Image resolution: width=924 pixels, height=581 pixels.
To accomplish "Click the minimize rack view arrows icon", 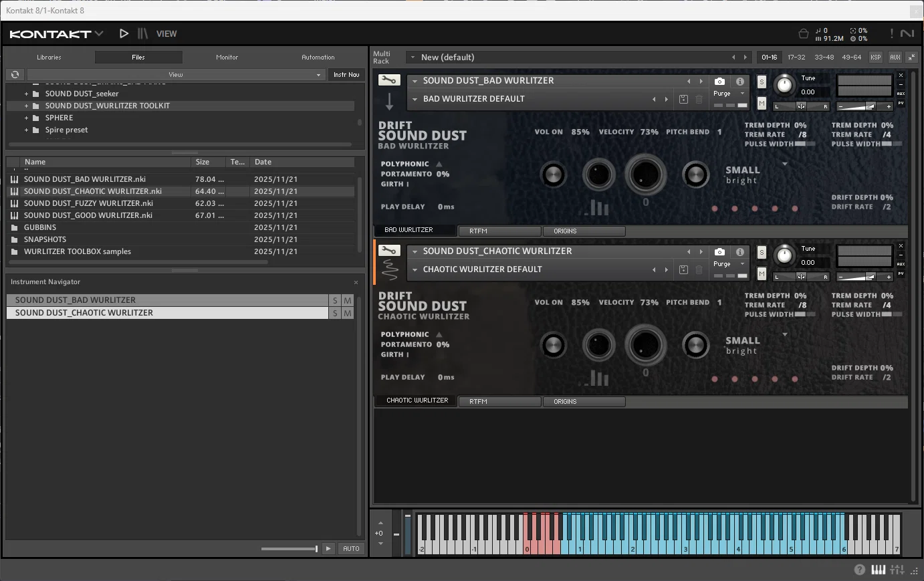I will (x=911, y=57).
